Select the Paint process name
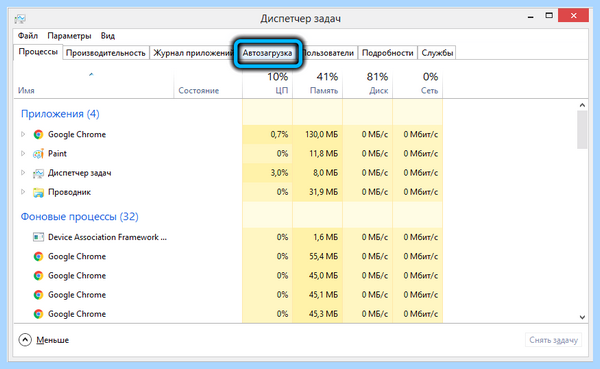The width and height of the screenshot is (600, 369). tap(57, 153)
